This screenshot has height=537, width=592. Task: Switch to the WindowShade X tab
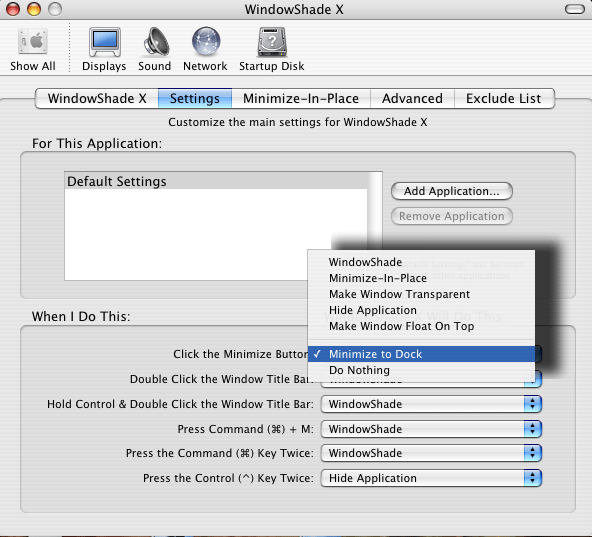coord(97,99)
